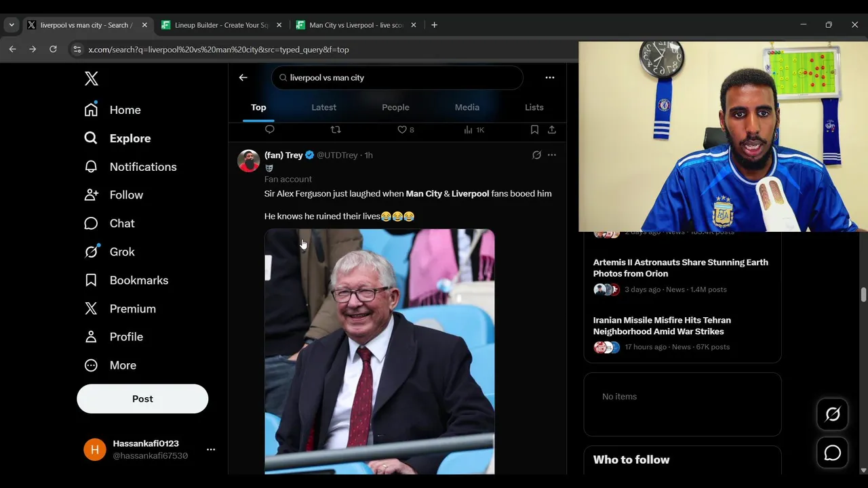
Task: Open the browser tab search dropdown
Action: coord(12,25)
